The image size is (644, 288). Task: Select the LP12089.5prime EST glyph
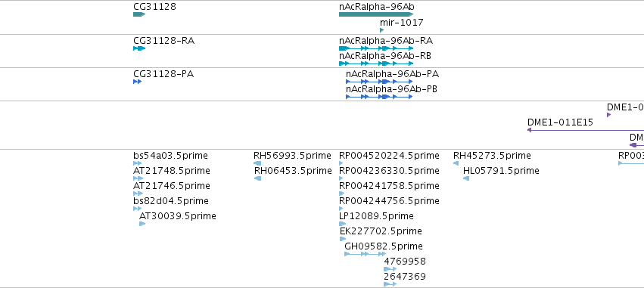343,224
